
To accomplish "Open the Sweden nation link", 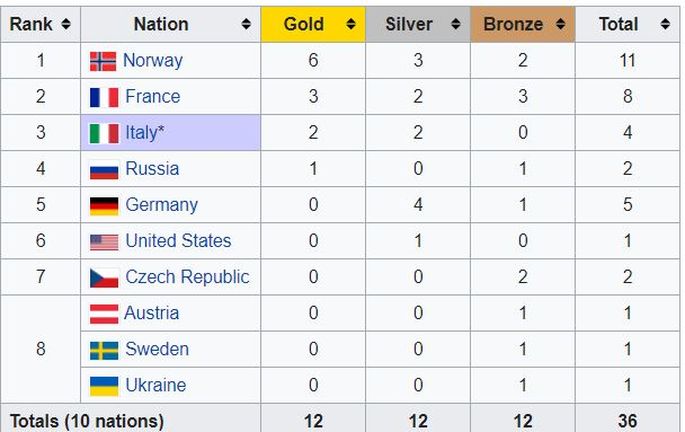I will [157, 349].
